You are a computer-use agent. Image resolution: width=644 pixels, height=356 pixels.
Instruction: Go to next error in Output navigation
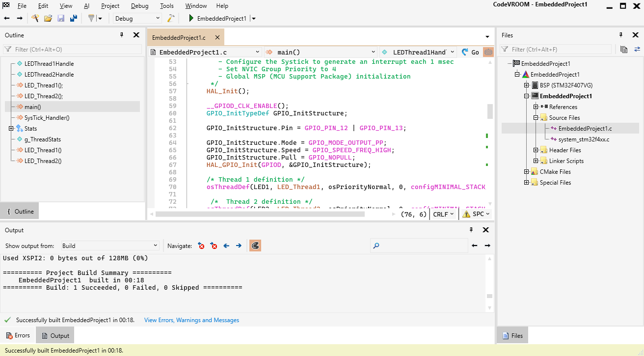coord(214,246)
